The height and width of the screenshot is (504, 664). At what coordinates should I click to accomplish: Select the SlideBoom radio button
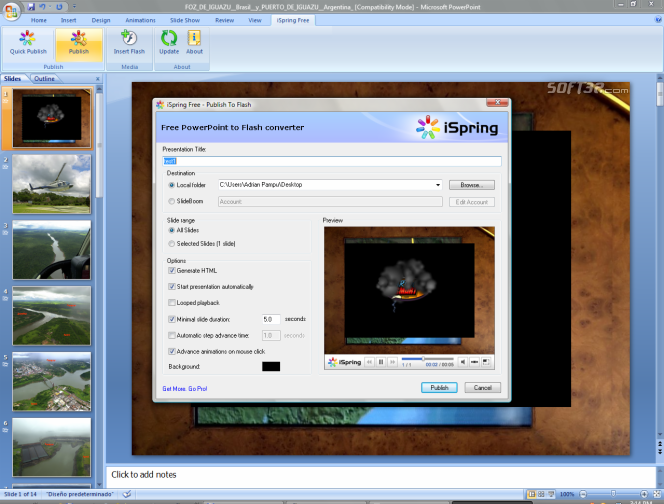click(172, 201)
